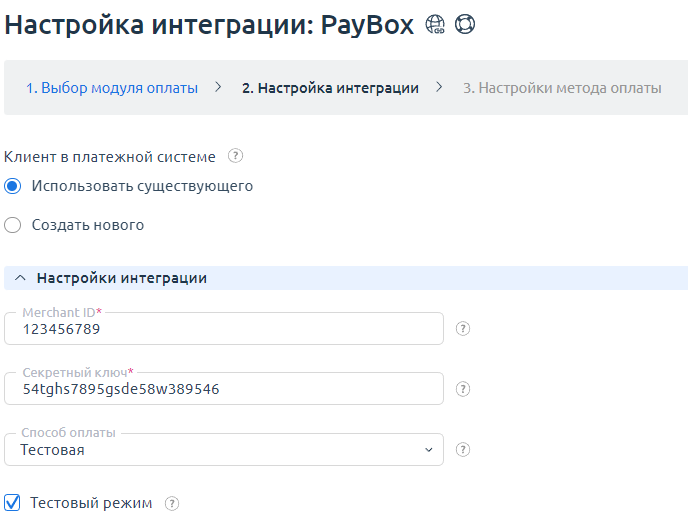Open help for Клиент в платежной системе

tap(236, 156)
